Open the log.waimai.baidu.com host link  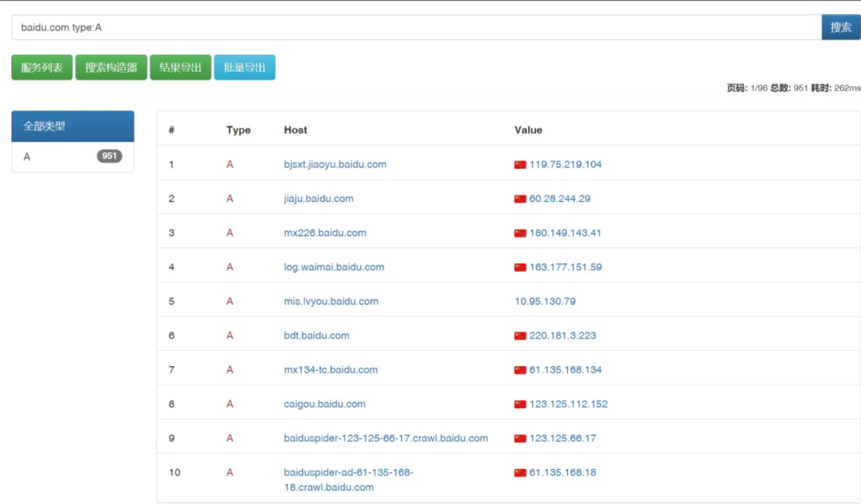334,267
